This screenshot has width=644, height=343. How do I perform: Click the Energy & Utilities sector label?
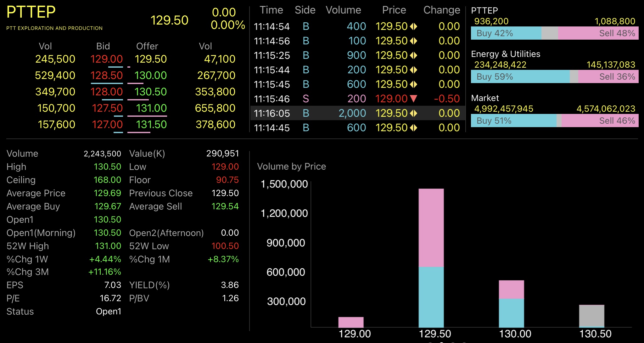(506, 54)
